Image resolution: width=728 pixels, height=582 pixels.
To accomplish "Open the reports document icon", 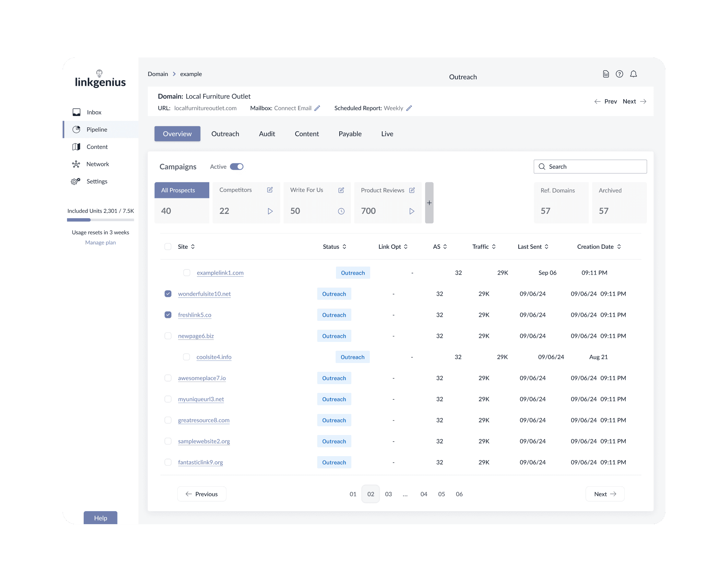I will tap(606, 74).
